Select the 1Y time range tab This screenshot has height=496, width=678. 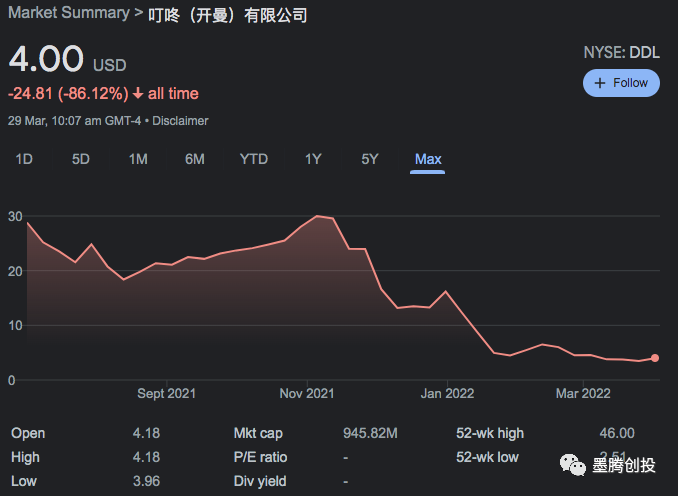tap(313, 159)
